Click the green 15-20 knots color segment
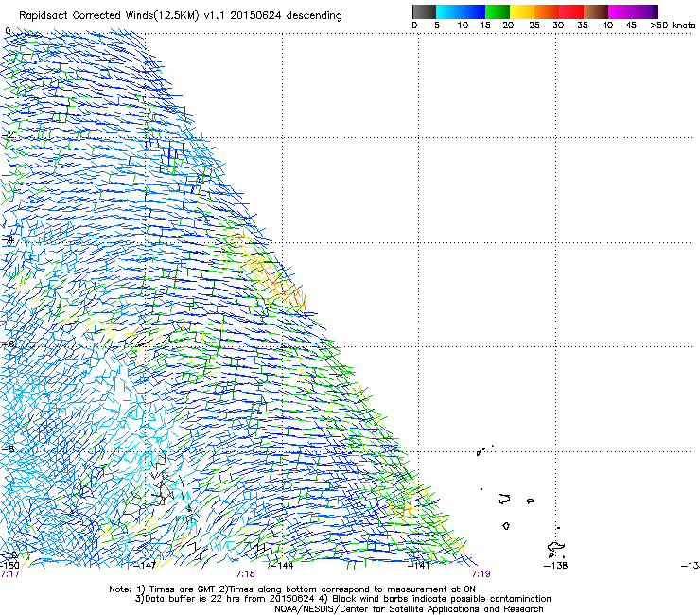This screenshot has width=700, height=615. tap(498, 11)
